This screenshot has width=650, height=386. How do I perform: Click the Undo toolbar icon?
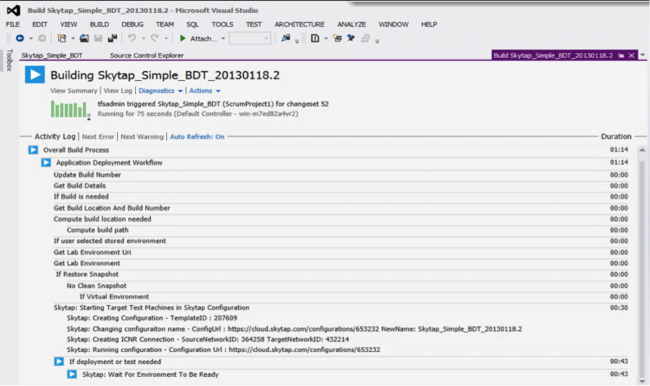tap(132, 38)
